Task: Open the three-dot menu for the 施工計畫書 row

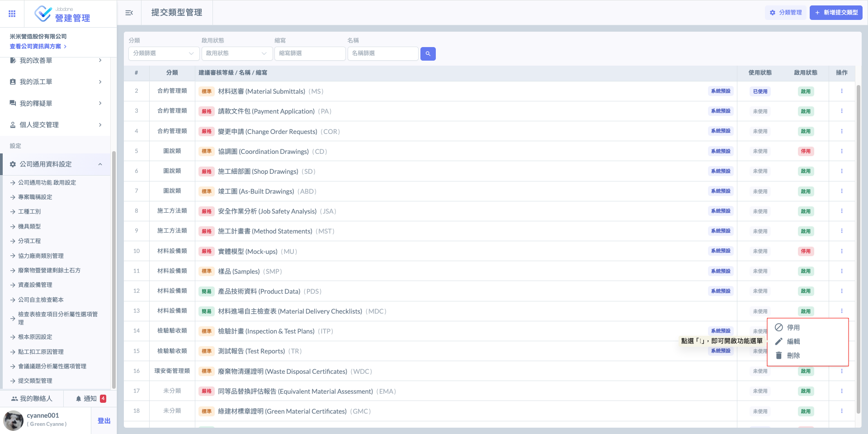Action: (x=841, y=231)
